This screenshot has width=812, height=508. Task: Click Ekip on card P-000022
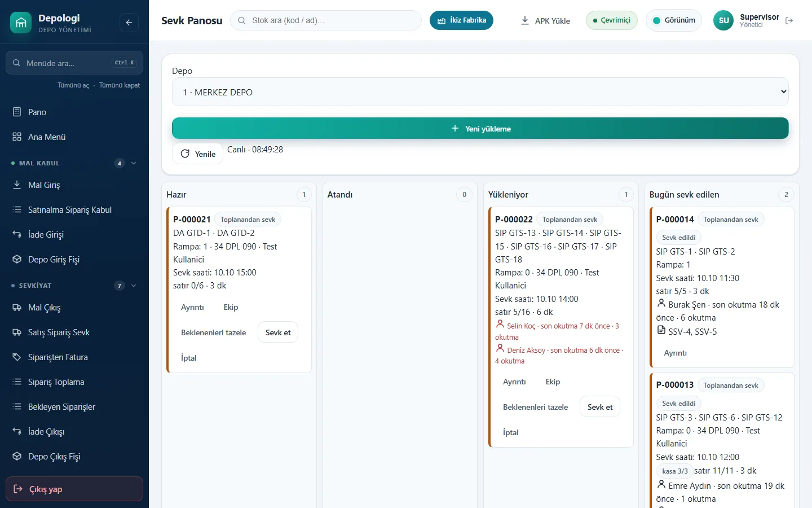(x=553, y=382)
